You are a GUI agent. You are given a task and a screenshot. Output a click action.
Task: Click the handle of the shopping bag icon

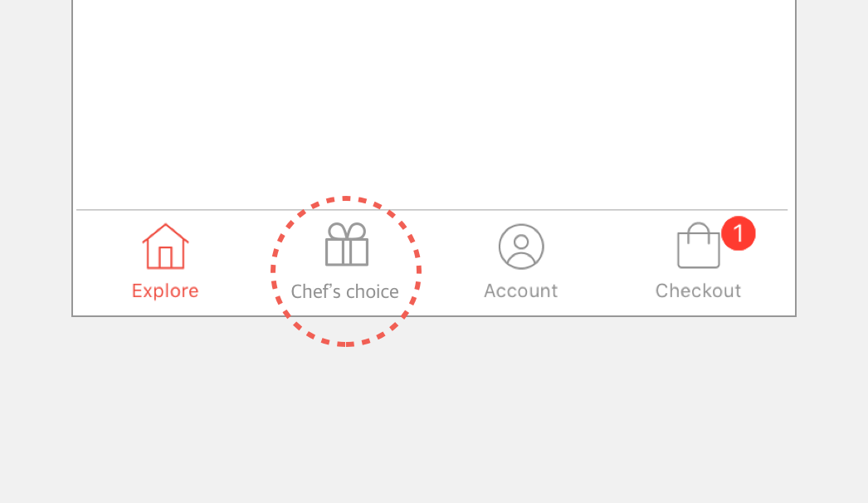[x=699, y=232]
